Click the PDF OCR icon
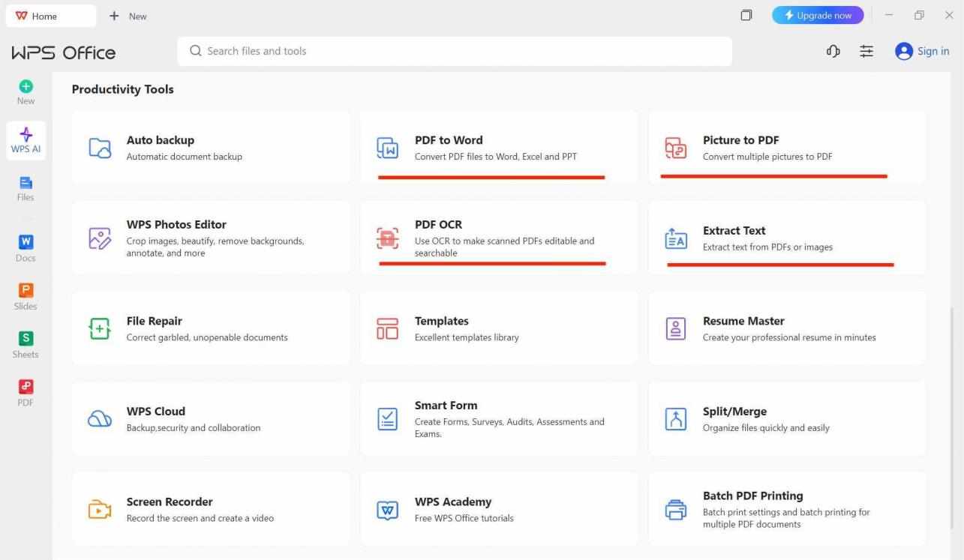The width and height of the screenshot is (964, 560). pyautogui.click(x=387, y=238)
